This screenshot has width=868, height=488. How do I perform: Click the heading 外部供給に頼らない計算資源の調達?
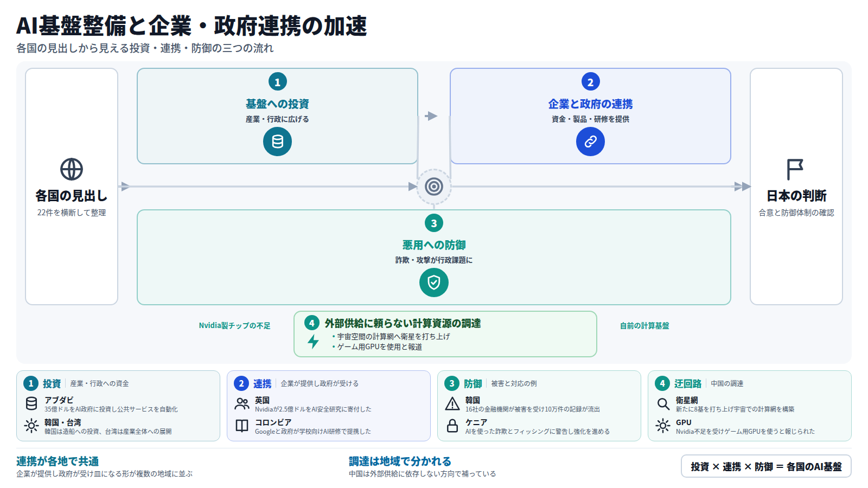click(403, 323)
